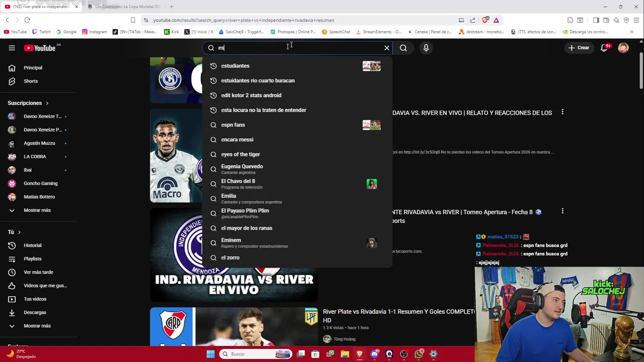Expand the Tú section
The width and height of the screenshot is (644, 362).
click(14, 232)
